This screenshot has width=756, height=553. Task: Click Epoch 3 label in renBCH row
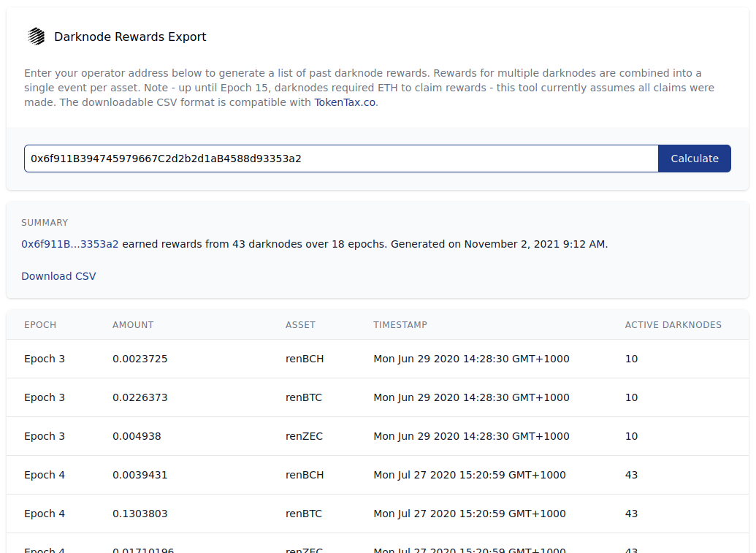(45, 359)
